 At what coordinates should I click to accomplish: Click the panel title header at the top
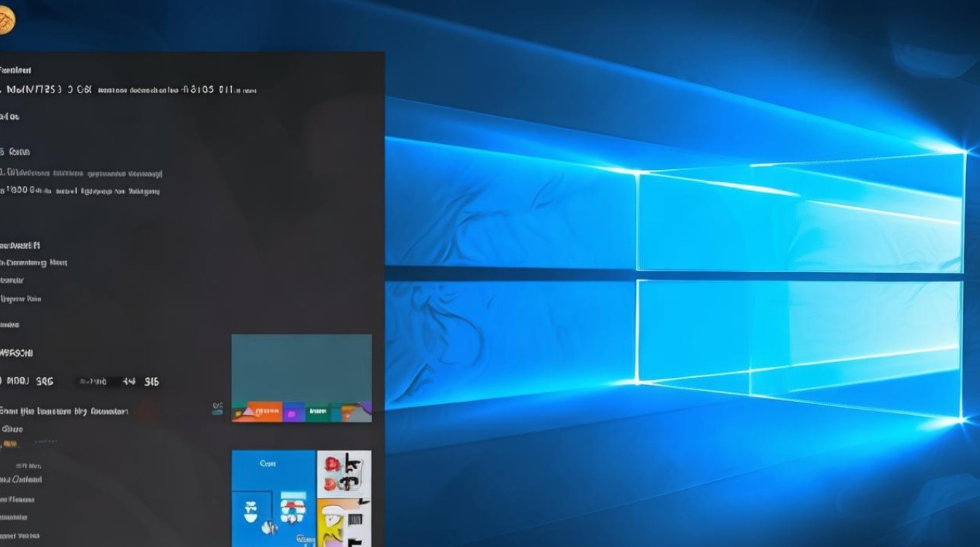click(x=15, y=70)
